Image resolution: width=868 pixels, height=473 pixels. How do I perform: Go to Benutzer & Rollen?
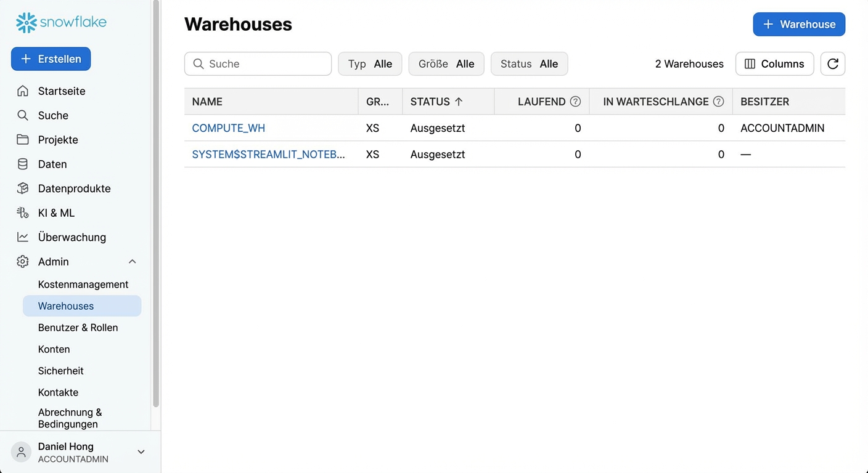pyautogui.click(x=78, y=328)
